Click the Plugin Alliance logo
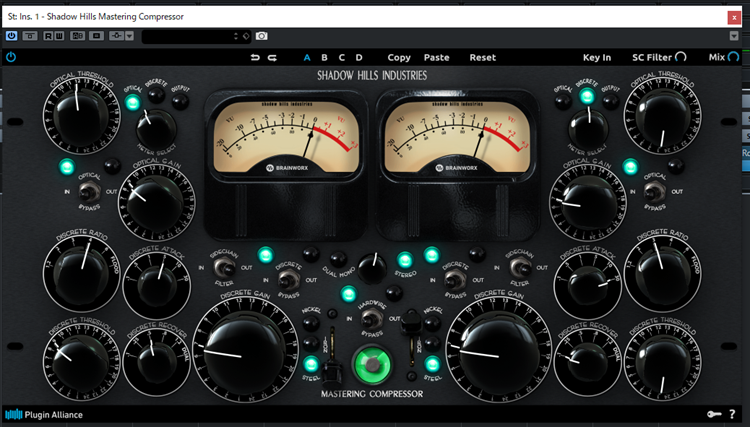This screenshot has width=750, height=427. (44, 414)
